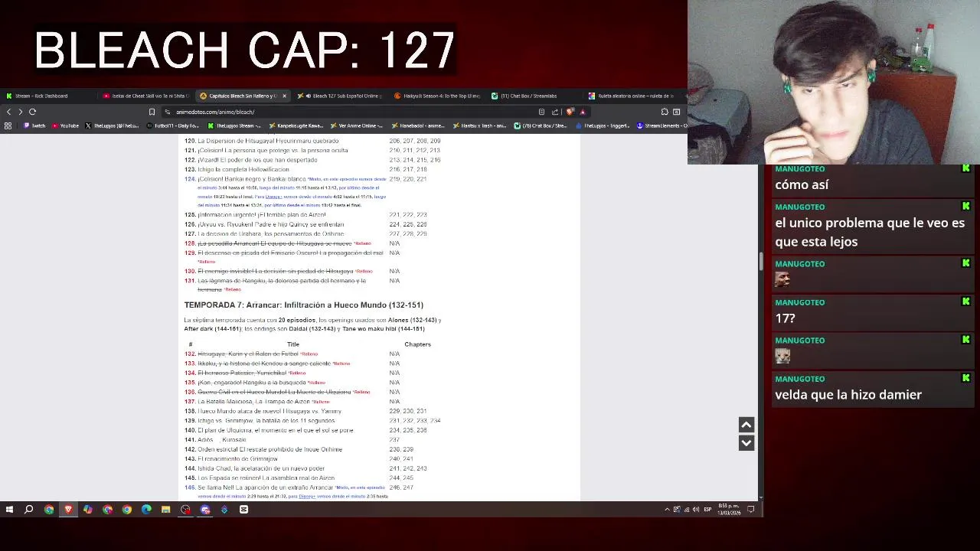Screen dimensions: 980x551
Task: Open the Brave Shields lion icon
Action: tap(570, 112)
